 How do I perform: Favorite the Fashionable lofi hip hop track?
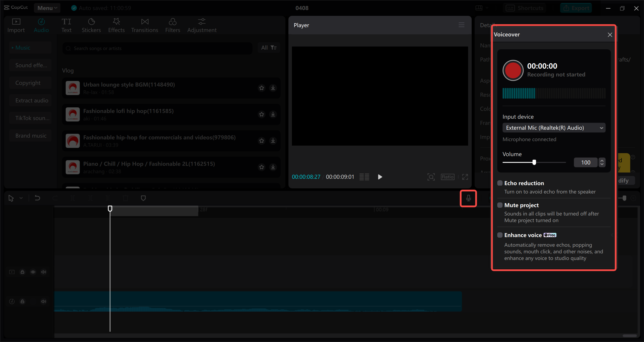pos(261,114)
